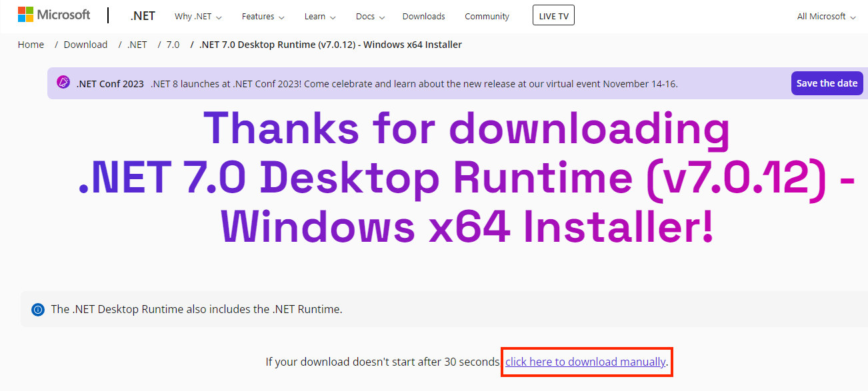Go to Downloads in navigation bar
The width and height of the screenshot is (868, 391).
(423, 17)
